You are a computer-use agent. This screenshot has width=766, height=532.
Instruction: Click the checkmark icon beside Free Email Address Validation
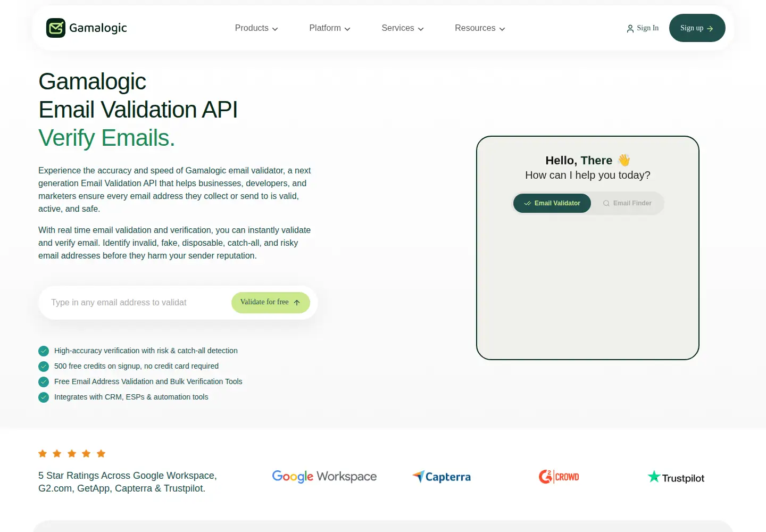click(x=44, y=382)
